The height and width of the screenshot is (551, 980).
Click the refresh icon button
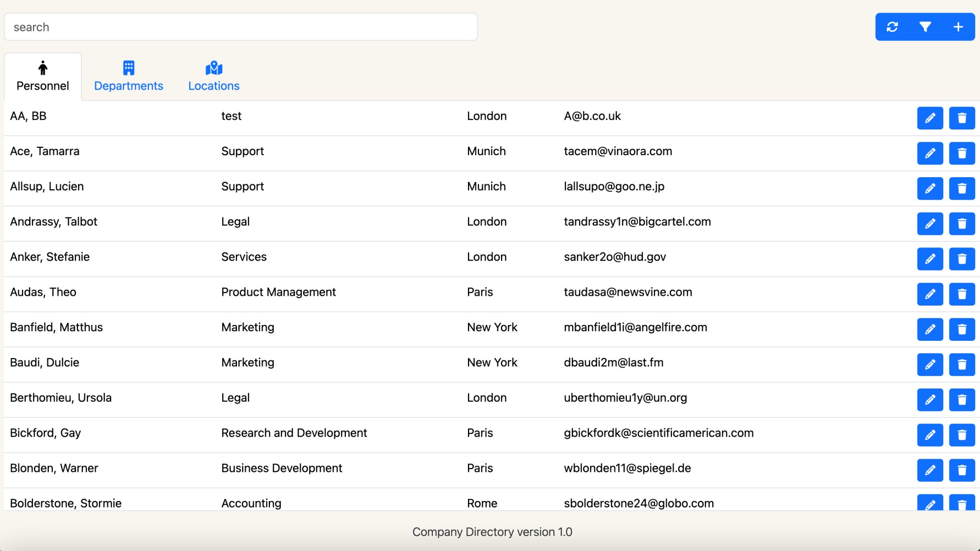(x=892, y=27)
